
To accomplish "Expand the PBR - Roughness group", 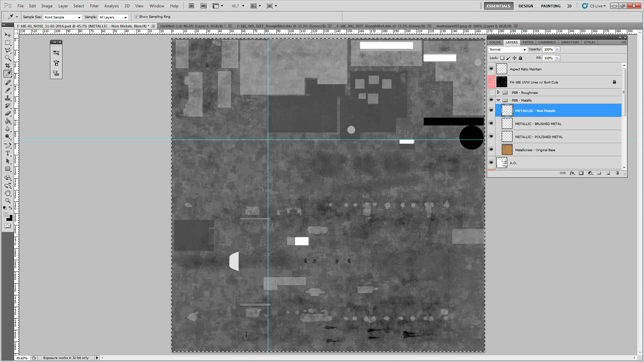I will [x=498, y=92].
